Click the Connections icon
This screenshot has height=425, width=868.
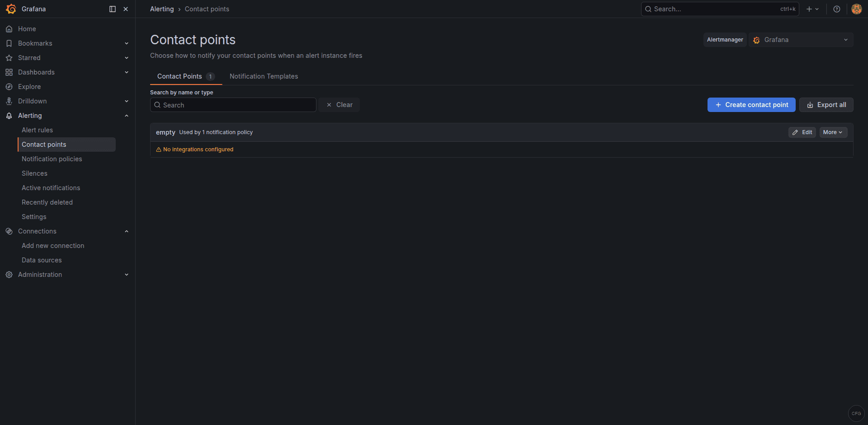pyautogui.click(x=9, y=231)
